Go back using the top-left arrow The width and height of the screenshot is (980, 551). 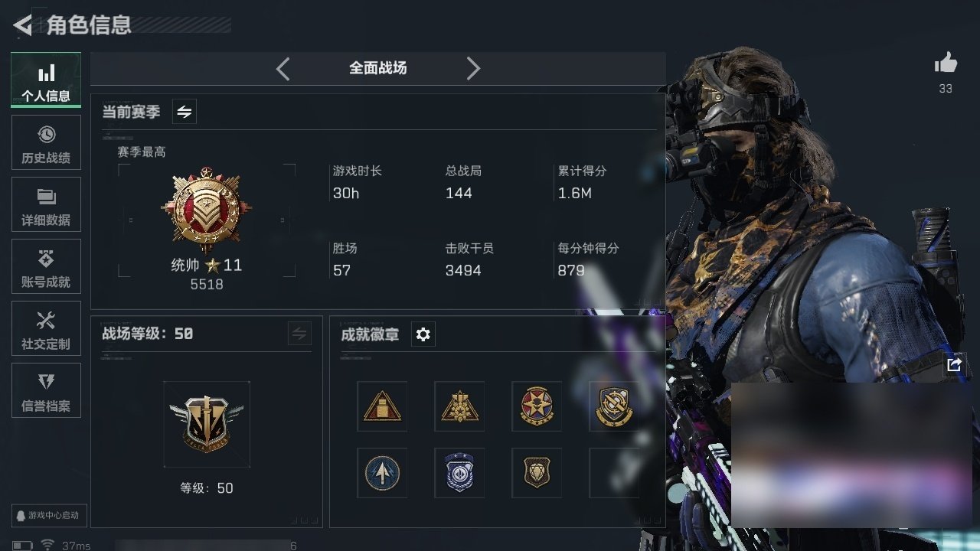(x=23, y=25)
